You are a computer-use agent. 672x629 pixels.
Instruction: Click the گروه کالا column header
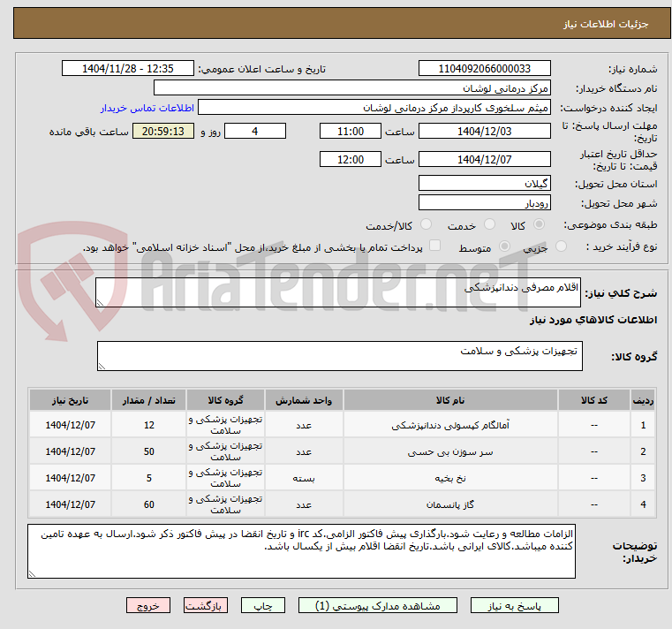point(225,400)
